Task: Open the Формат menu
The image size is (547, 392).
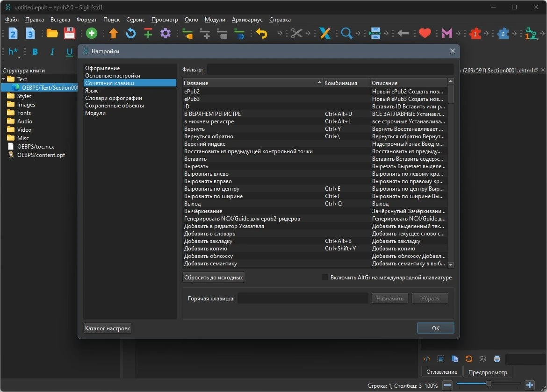Action: pos(86,20)
